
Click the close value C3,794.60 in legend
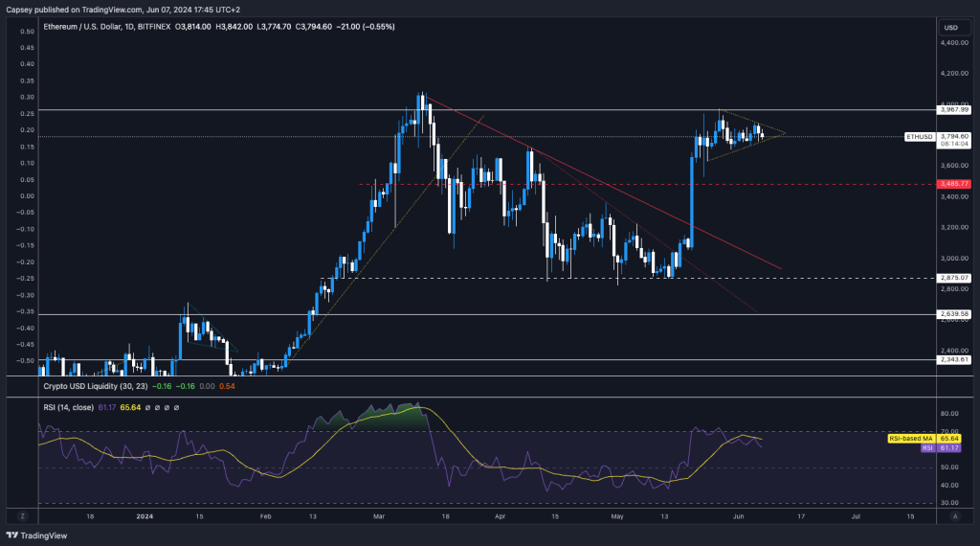[314, 27]
